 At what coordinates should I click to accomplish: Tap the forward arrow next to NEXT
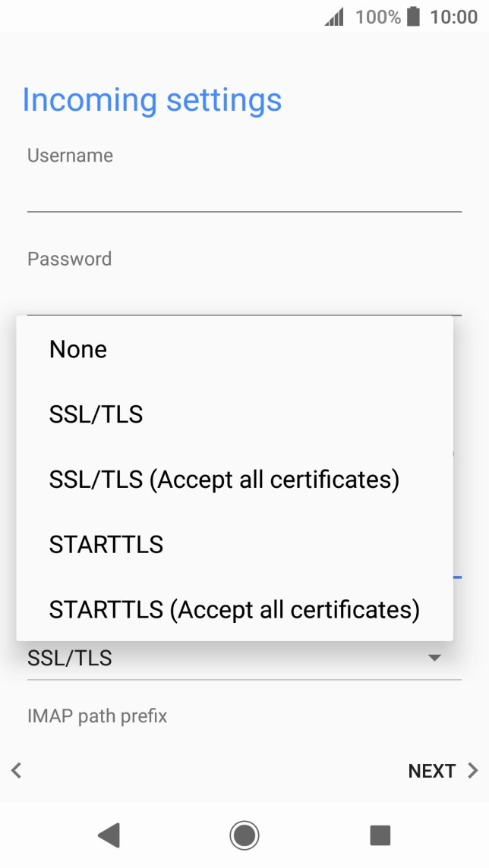click(475, 771)
